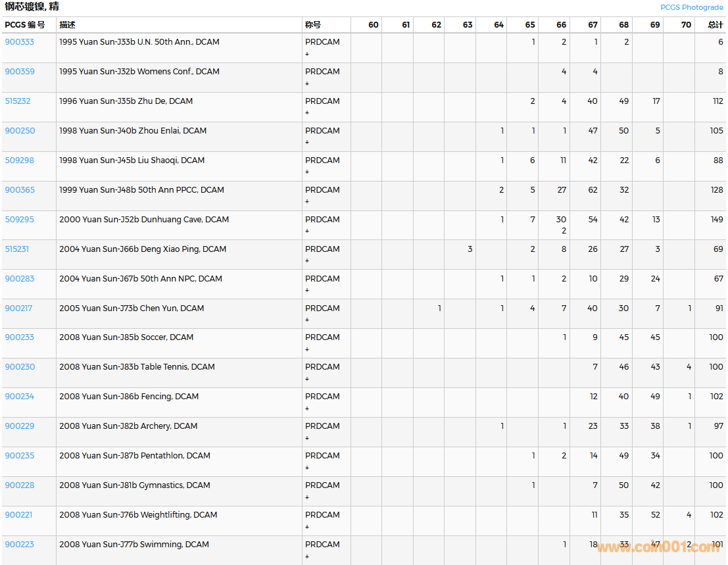Screen dimensions: 728x565
Task: Click PCGS number 900365 link
Action: 20,190
